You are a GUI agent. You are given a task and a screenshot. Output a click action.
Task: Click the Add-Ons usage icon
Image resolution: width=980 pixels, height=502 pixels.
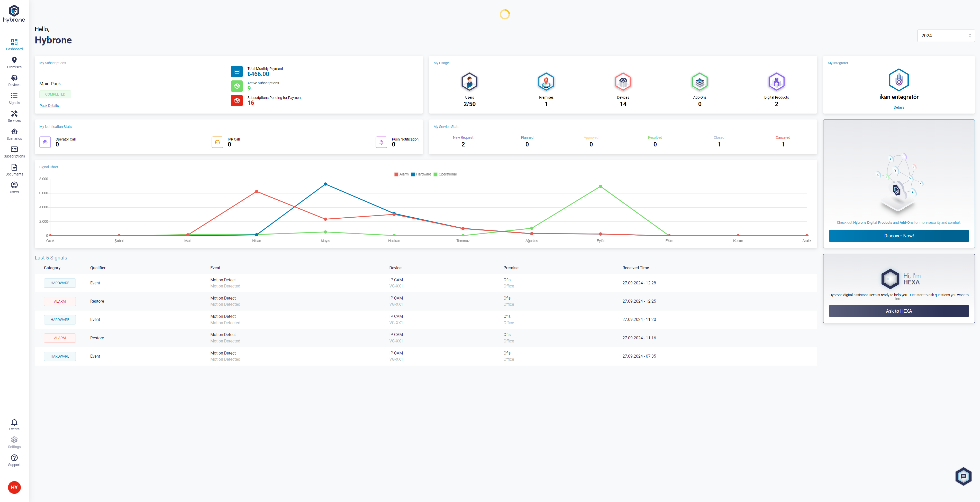(699, 82)
